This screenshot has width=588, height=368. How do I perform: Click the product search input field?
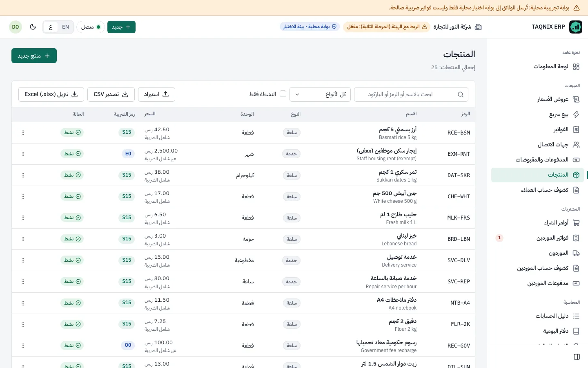[x=411, y=94]
